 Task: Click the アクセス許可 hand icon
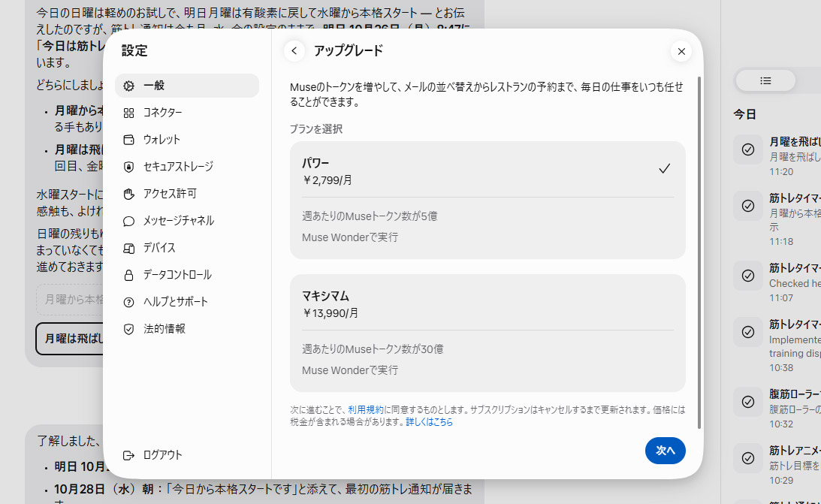click(128, 195)
